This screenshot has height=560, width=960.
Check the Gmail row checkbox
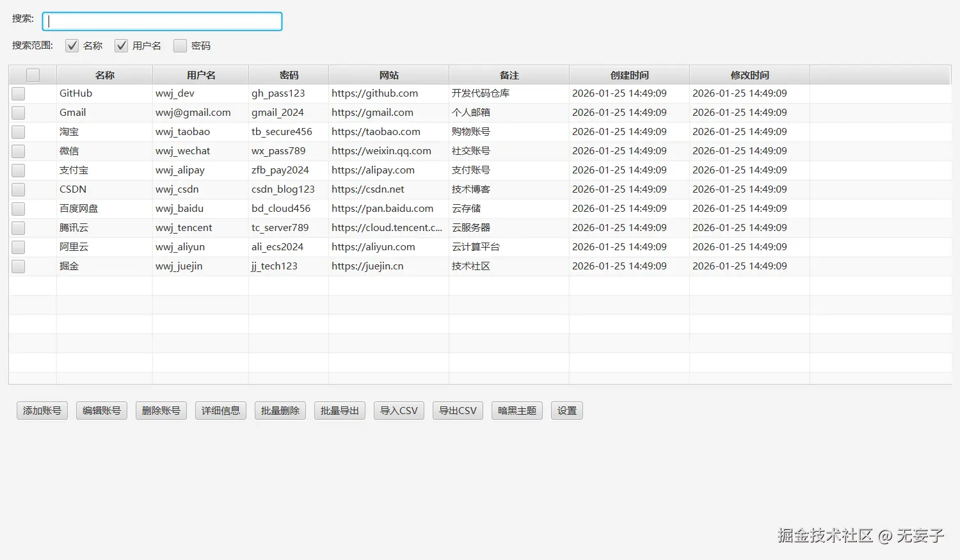(18, 113)
